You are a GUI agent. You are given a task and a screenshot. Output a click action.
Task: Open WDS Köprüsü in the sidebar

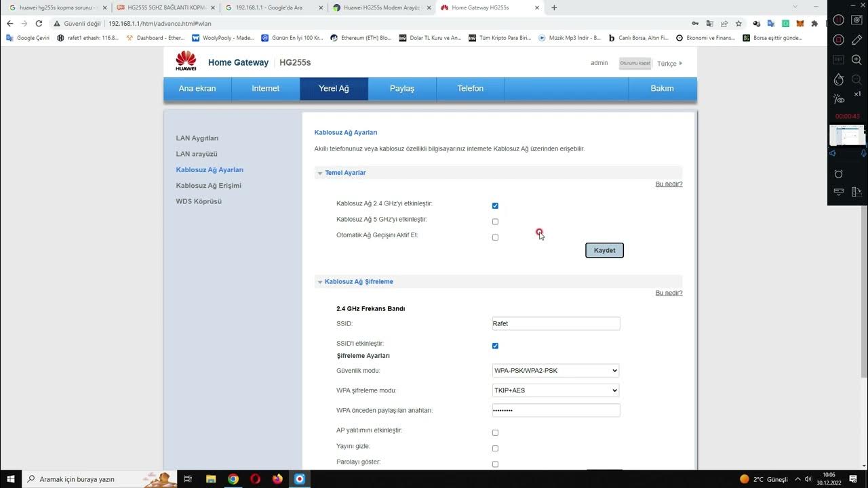pos(199,201)
